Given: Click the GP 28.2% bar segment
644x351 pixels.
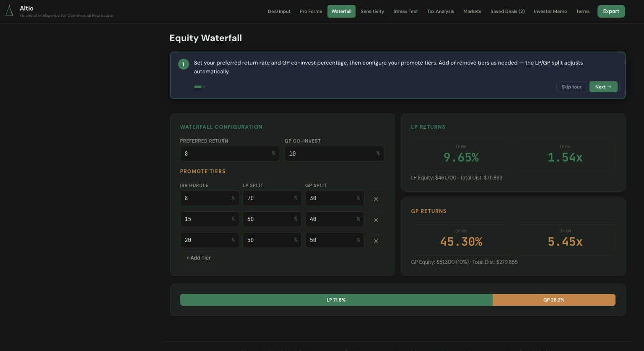Looking at the screenshot, I should point(554,300).
